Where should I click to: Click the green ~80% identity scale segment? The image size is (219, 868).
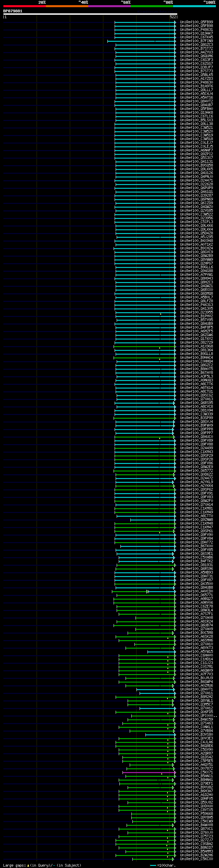(152, 6)
